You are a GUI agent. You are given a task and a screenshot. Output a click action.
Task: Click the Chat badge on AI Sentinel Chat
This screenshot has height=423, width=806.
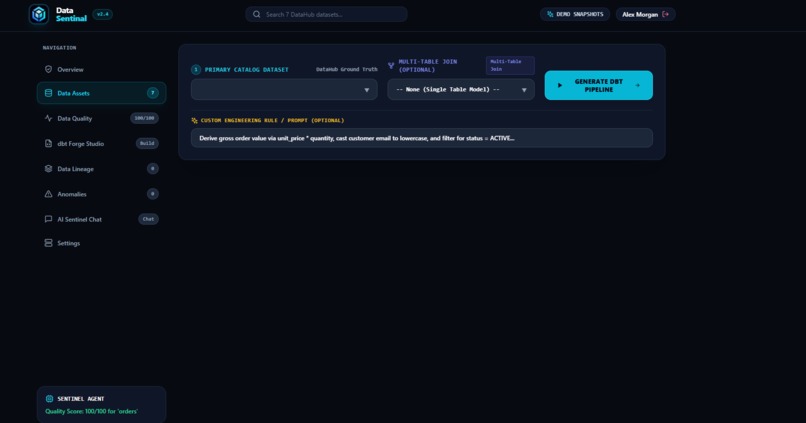tap(148, 219)
